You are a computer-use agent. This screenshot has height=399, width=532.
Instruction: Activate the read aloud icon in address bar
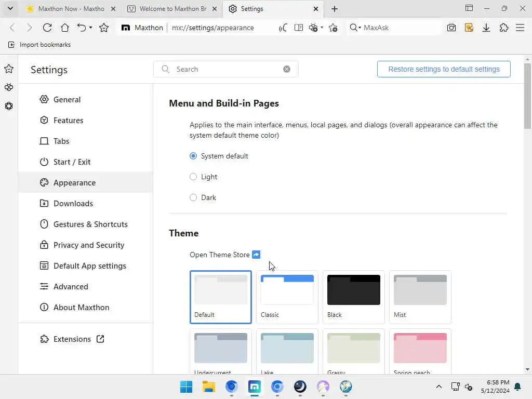coord(283,28)
